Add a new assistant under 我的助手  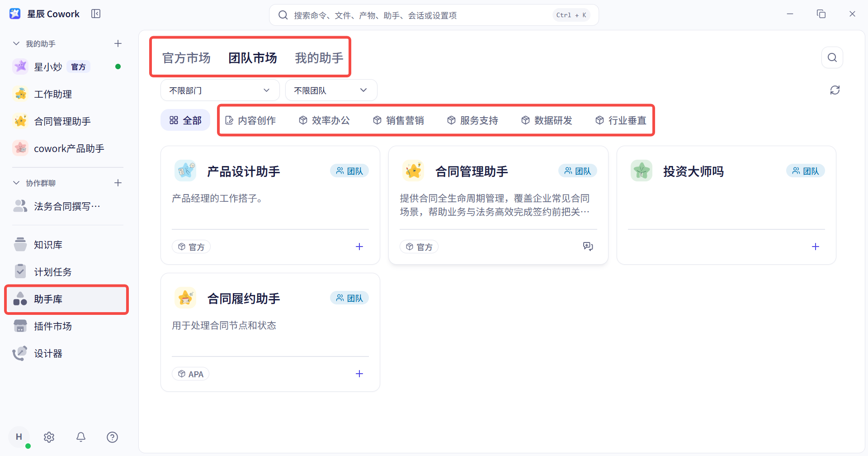click(118, 43)
